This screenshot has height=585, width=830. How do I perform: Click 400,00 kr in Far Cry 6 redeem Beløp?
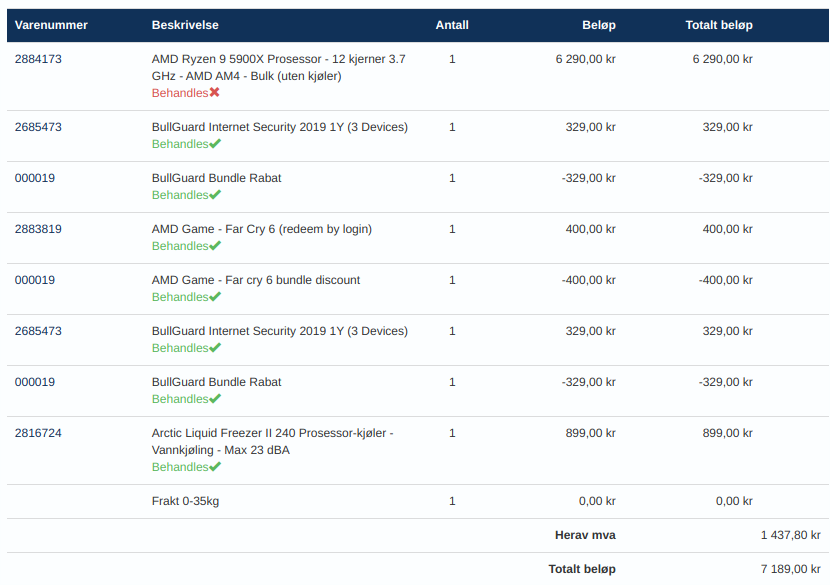click(590, 229)
